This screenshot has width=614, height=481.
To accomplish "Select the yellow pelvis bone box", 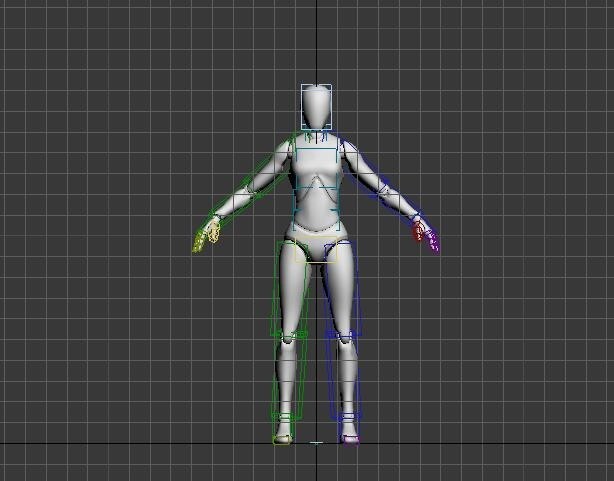I will click(x=316, y=249).
